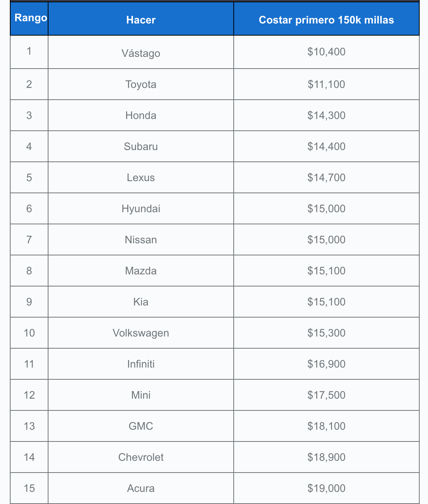Screen dimensions: 428x504
Task: Select the Nissan make cell
Action: 141,239
